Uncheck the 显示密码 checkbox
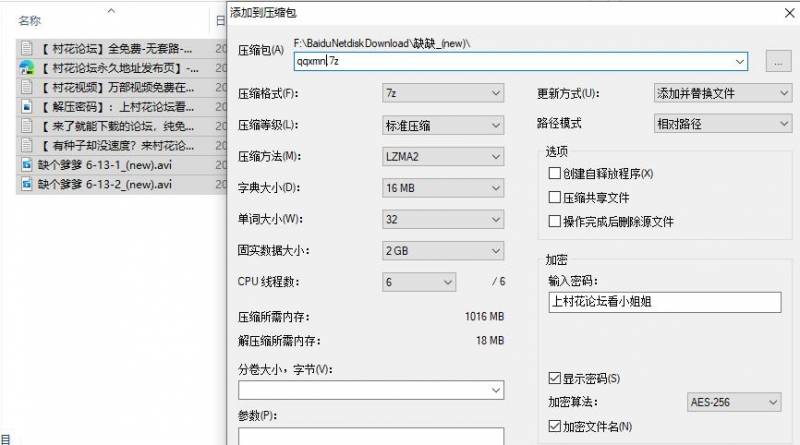 tap(555, 379)
